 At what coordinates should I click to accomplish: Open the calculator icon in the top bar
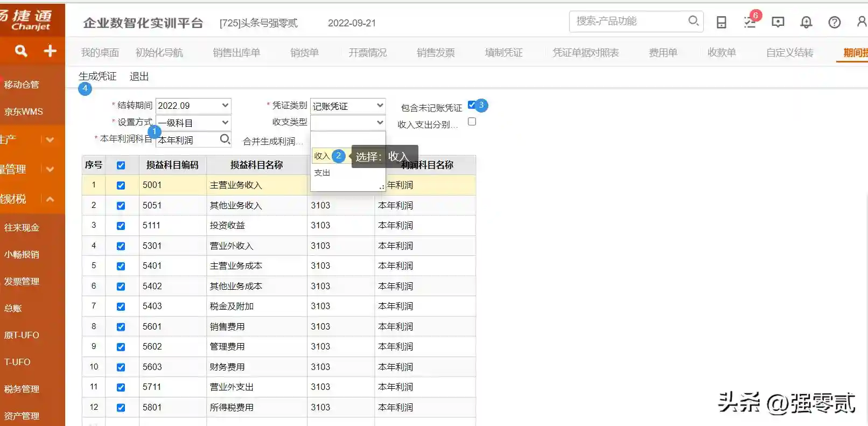pyautogui.click(x=722, y=22)
